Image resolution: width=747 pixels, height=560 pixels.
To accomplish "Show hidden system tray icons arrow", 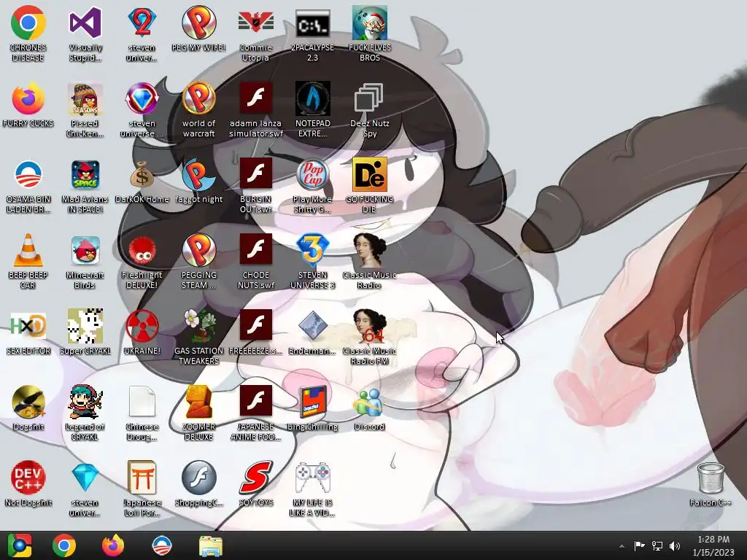I will pyautogui.click(x=622, y=546).
